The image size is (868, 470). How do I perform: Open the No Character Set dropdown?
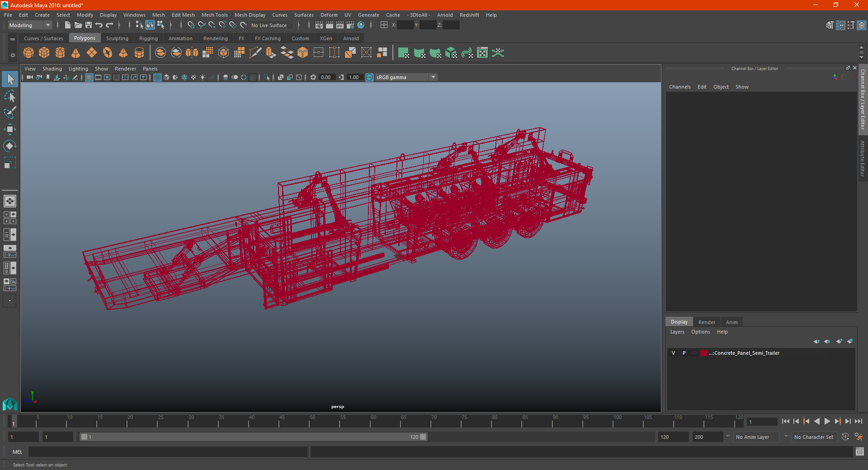[x=814, y=437]
